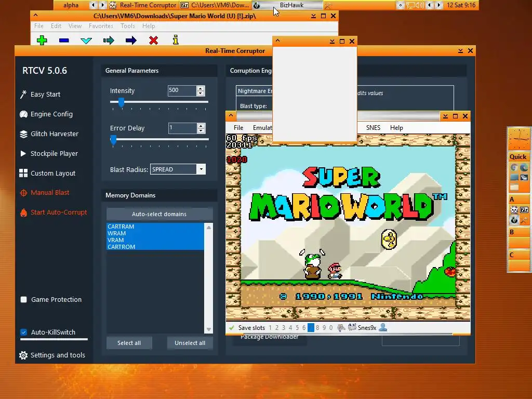
Task: Click the volume speaker icon in the taskbar
Action: 419,5
